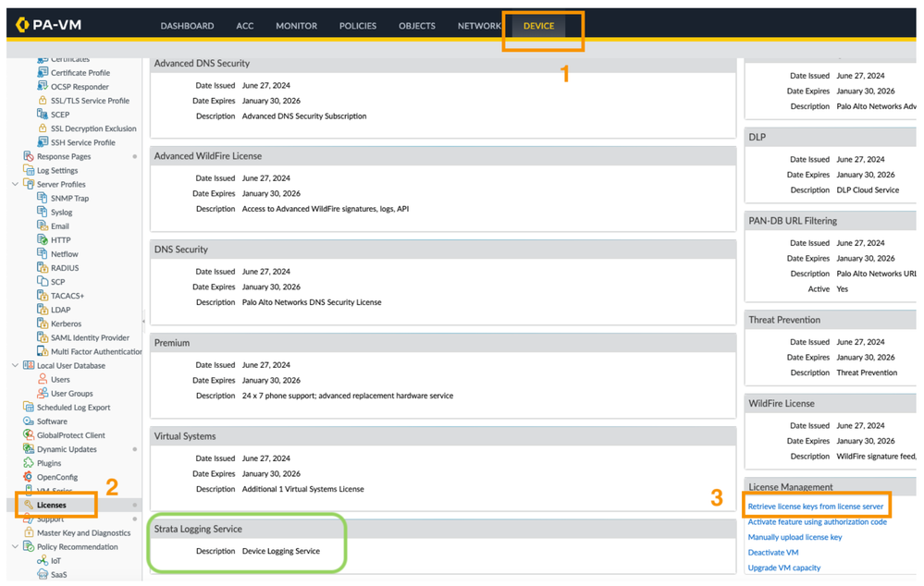
Task: Click the Advanced WildFire License header
Action: pyautogui.click(x=443, y=156)
